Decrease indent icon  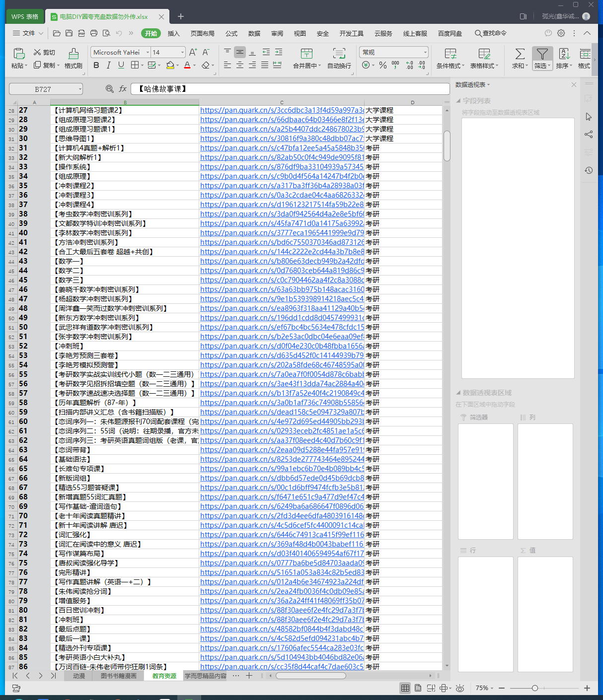pos(266,52)
